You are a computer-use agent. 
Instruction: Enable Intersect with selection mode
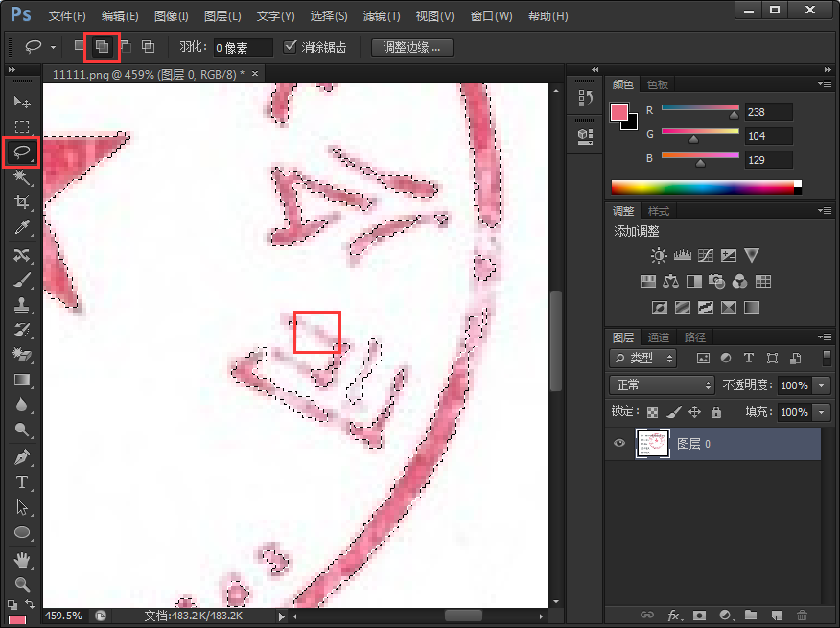point(148,47)
